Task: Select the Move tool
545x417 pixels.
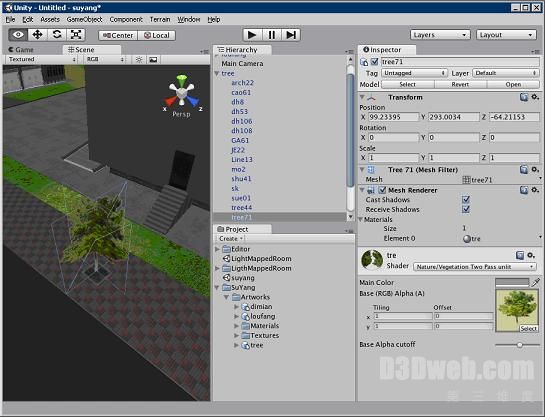Action: [37, 35]
